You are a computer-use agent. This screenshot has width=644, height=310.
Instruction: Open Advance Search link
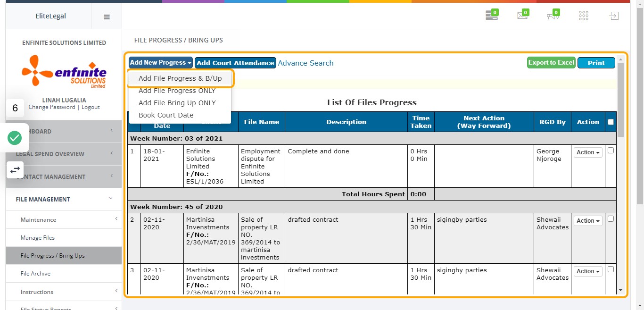tap(305, 63)
